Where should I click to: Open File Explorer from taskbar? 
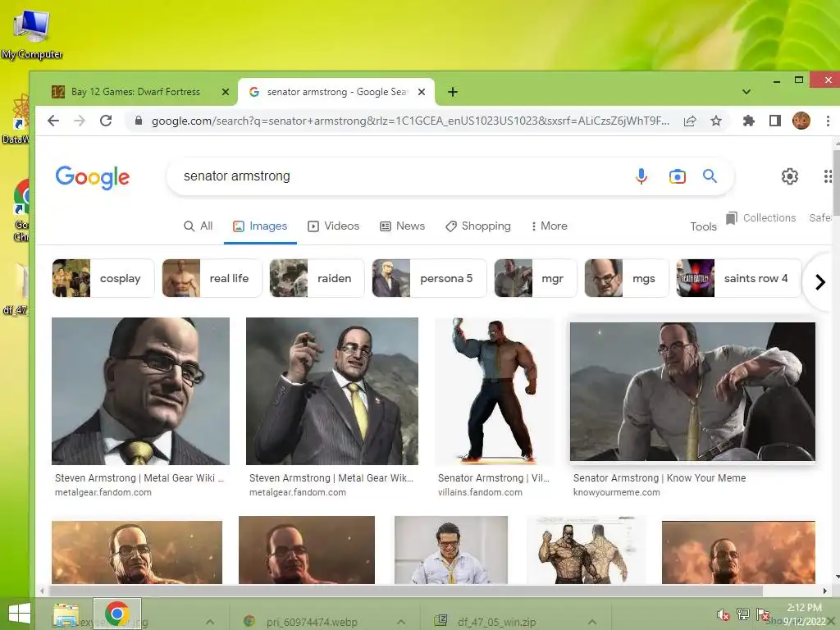coord(66,614)
